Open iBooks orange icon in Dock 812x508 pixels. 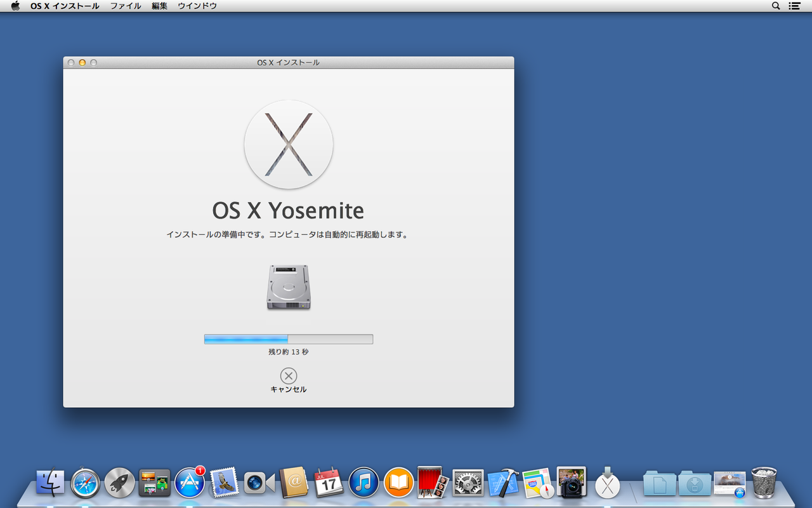pos(398,483)
